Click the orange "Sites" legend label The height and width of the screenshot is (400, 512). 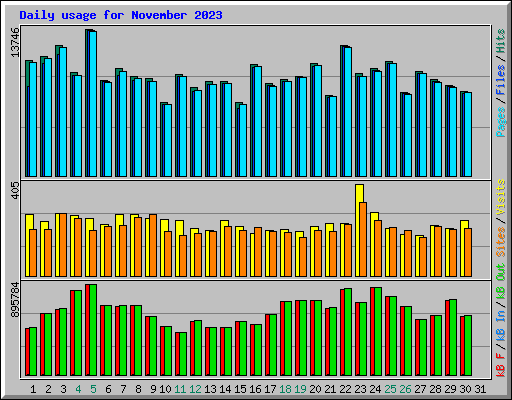(x=500, y=242)
